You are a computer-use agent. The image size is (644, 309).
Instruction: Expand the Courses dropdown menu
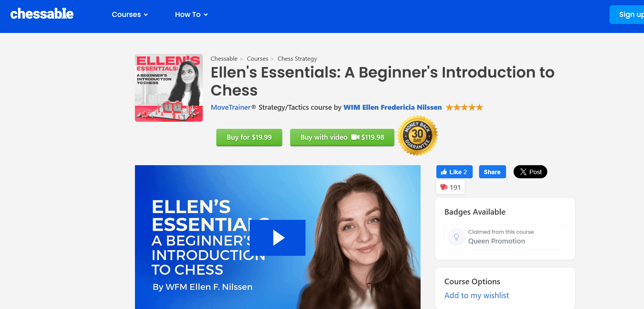pyautogui.click(x=130, y=15)
